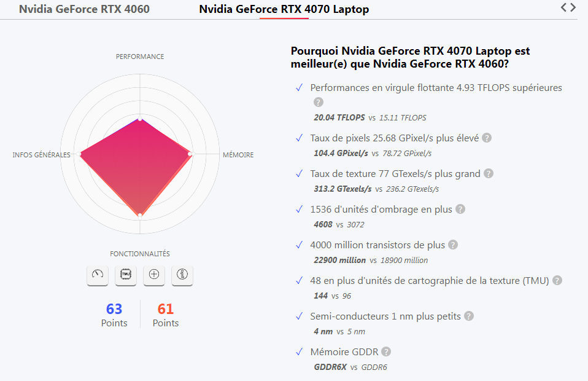The image size is (588, 381).
Task: Select the features plus-circle icon
Action: (x=153, y=275)
